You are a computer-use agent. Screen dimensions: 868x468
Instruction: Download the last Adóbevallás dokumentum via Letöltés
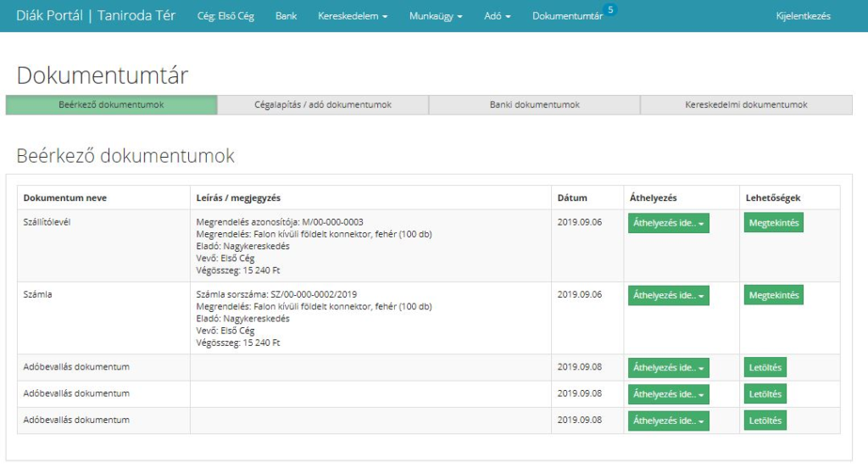(x=765, y=421)
